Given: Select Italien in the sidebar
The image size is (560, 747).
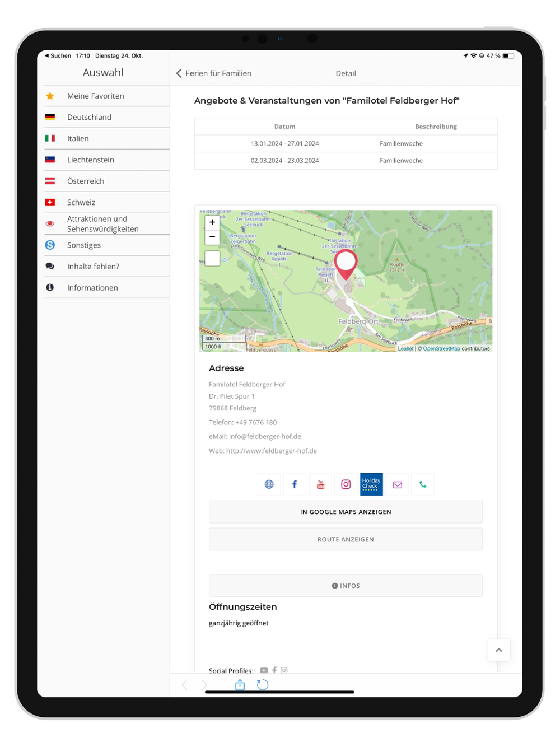Looking at the screenshot, I should point(107,139).
